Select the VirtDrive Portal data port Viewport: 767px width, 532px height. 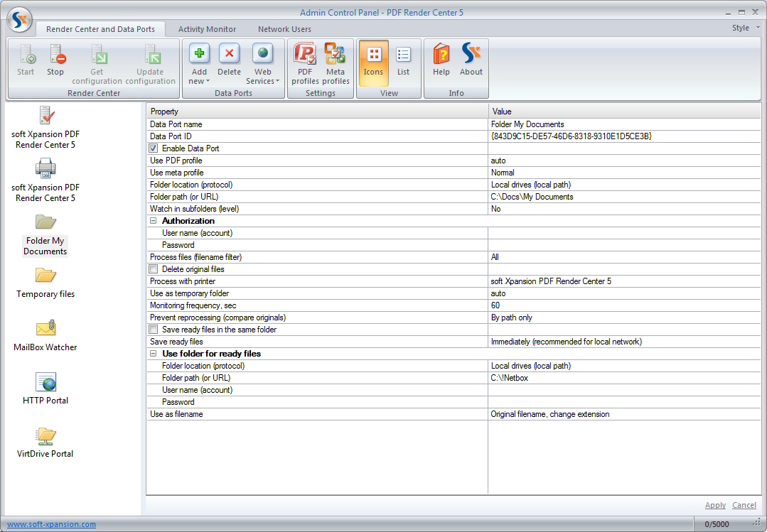(x=45, y=440)
